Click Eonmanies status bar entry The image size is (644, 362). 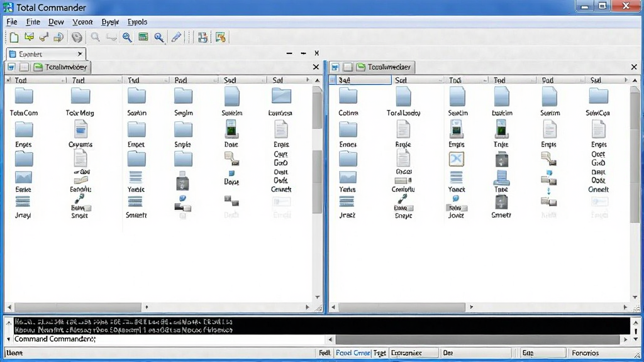(413, 353)
